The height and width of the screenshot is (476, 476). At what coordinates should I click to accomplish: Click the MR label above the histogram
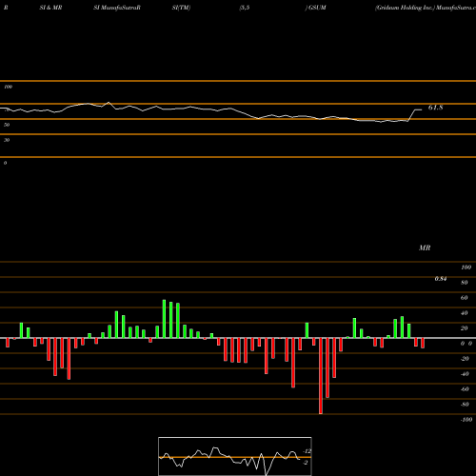click(425, 248)
